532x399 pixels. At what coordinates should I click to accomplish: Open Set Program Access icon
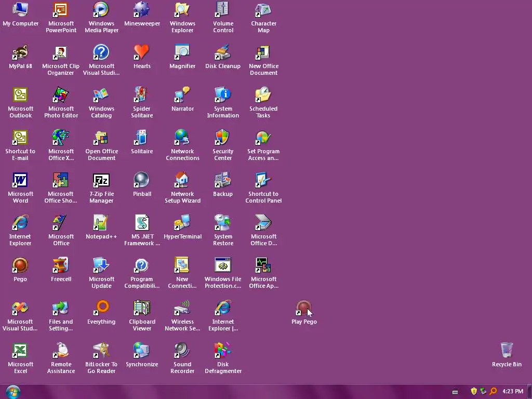pyautogui.click(x=263, y=137)
